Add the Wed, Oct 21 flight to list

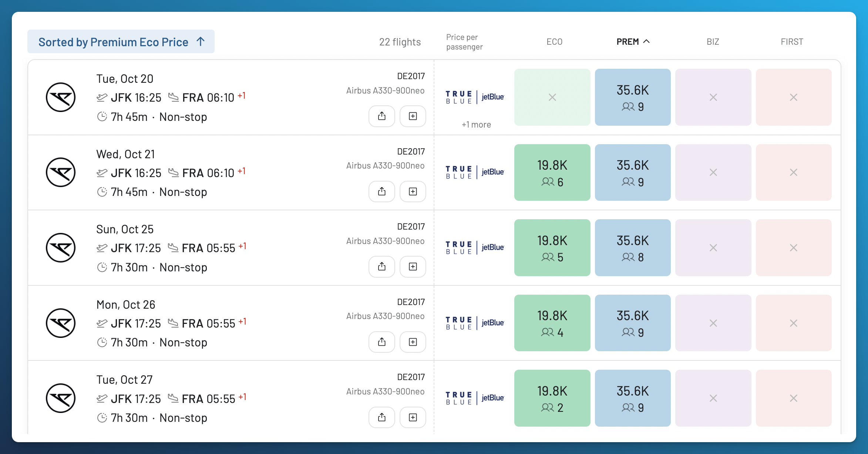[413, 192]
